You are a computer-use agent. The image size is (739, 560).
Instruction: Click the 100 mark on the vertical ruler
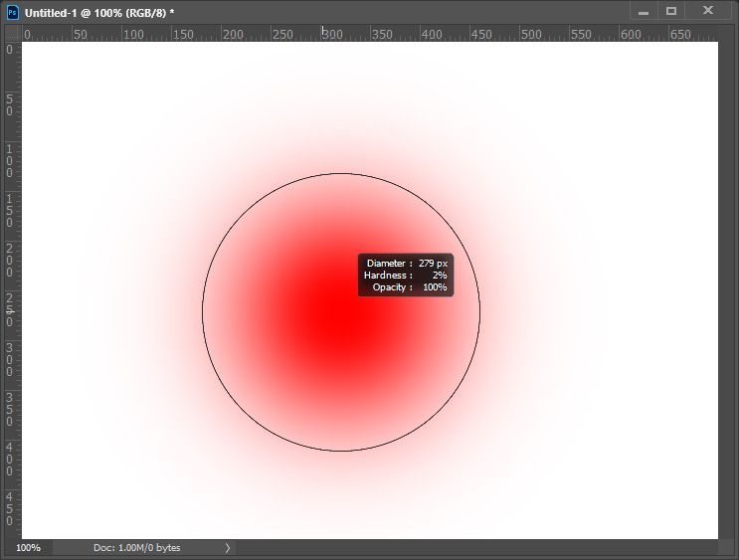(x=9, y=161)
